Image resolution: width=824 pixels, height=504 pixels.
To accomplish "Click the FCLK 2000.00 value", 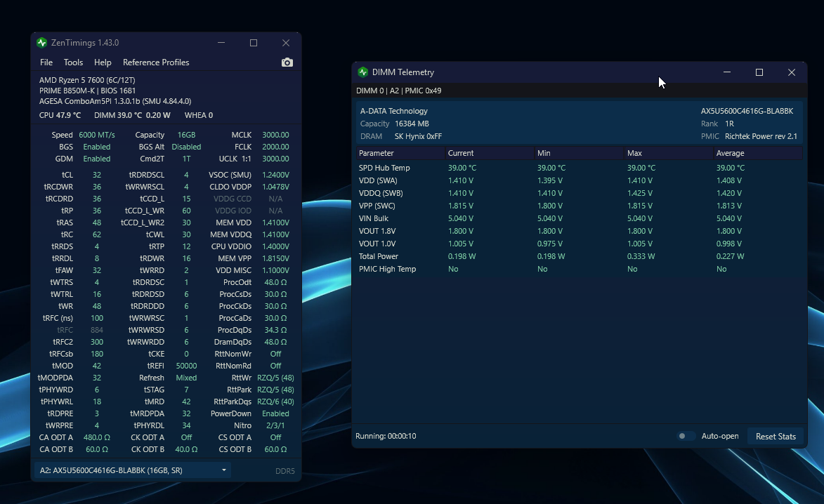I will [x=275, y=147].
